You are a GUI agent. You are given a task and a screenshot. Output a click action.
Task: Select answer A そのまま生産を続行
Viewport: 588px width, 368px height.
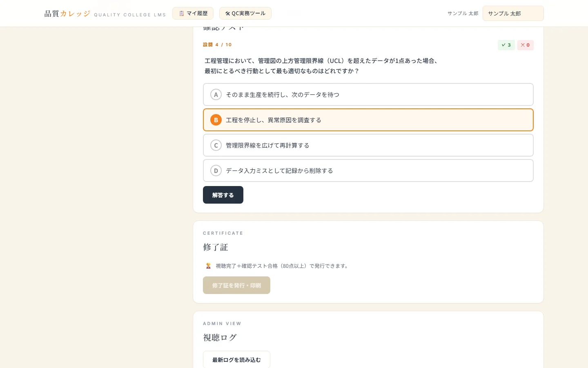[368, 94]
